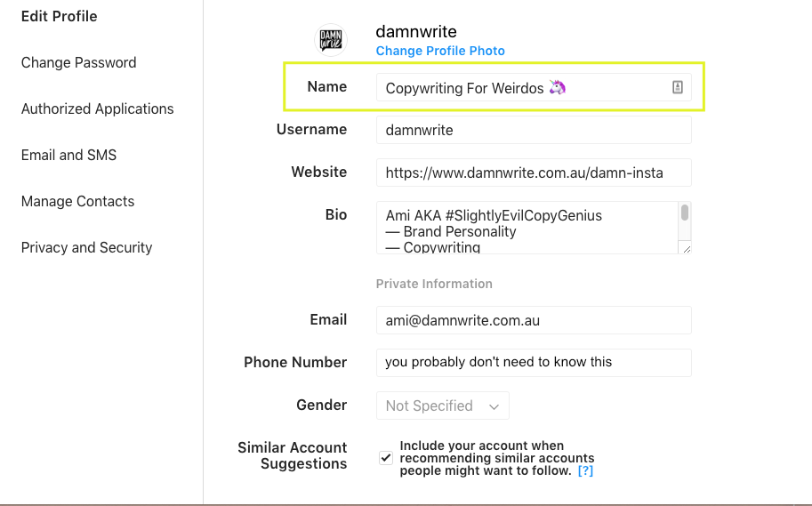Open the Gender dropdown
The width and height of the screenshot is (812, 506).
coord(442,406)
